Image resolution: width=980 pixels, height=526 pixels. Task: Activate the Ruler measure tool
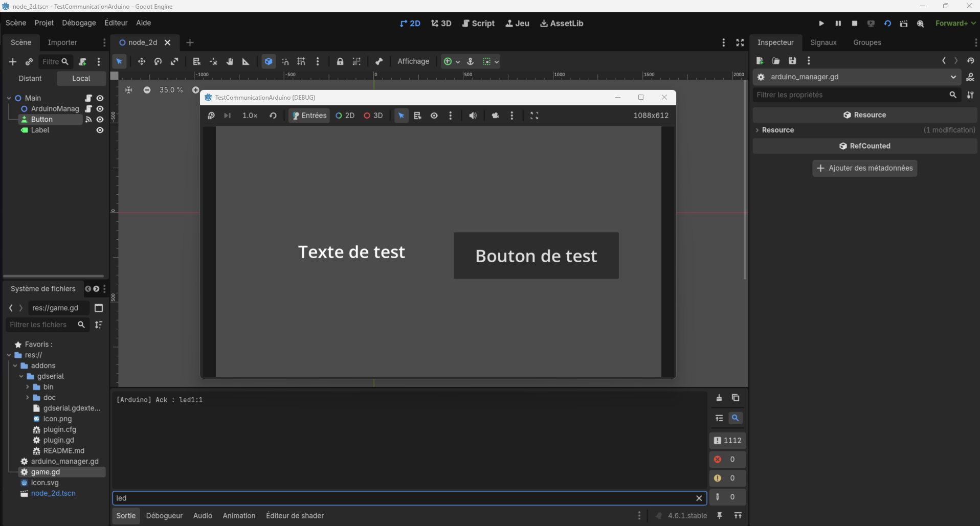coord(246,61)
